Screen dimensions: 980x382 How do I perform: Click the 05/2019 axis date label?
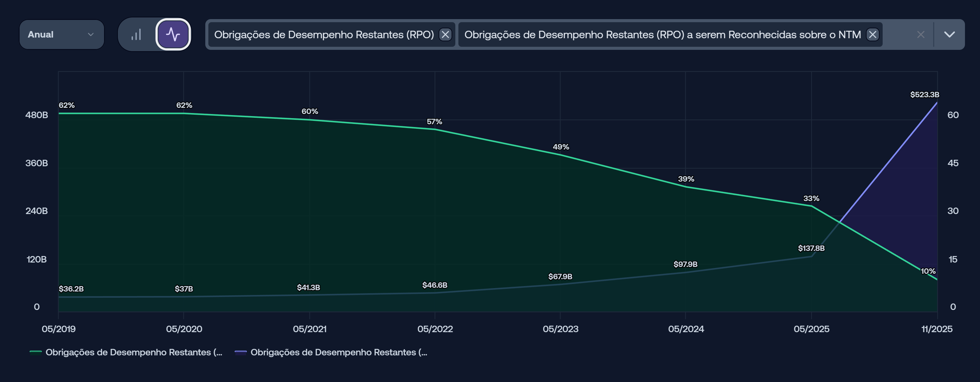pos(59,329)
